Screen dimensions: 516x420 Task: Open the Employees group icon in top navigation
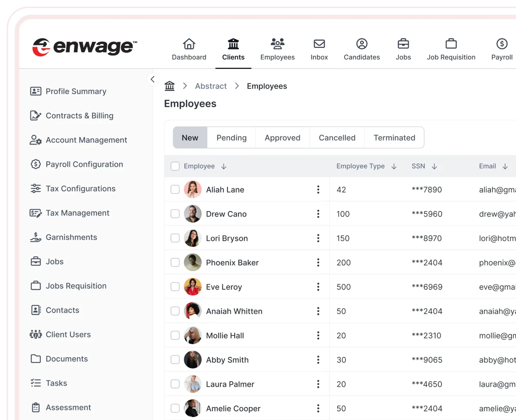(278, 44)
